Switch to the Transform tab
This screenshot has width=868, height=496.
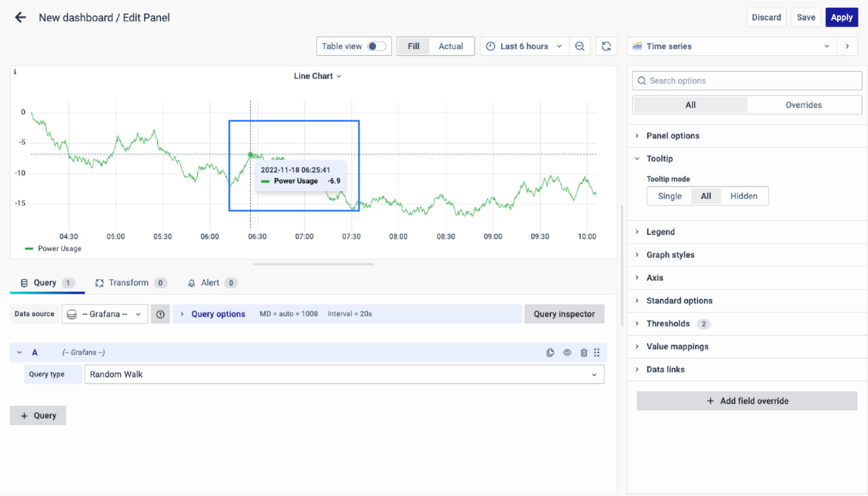[128, 283]
